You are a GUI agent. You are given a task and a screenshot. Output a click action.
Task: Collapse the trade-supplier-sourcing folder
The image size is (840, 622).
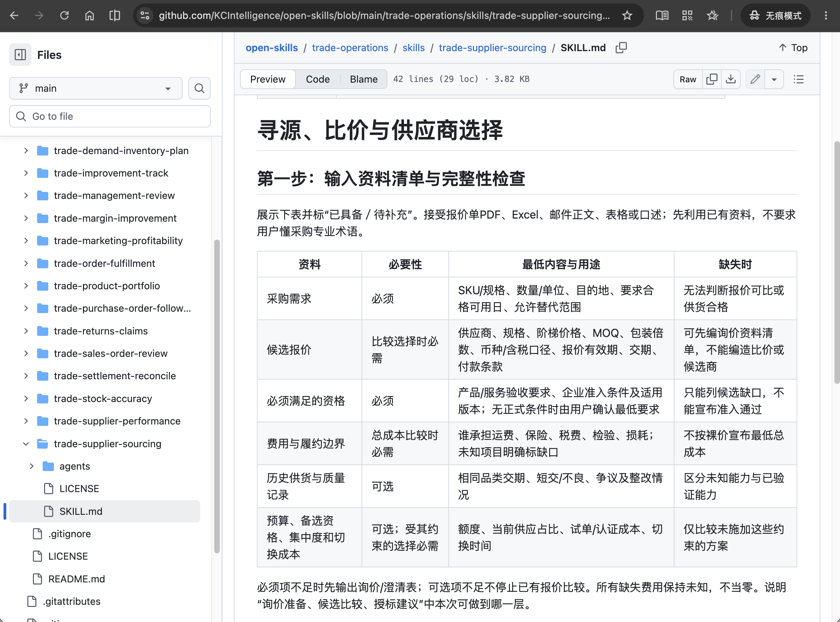[x=26, y=444]
